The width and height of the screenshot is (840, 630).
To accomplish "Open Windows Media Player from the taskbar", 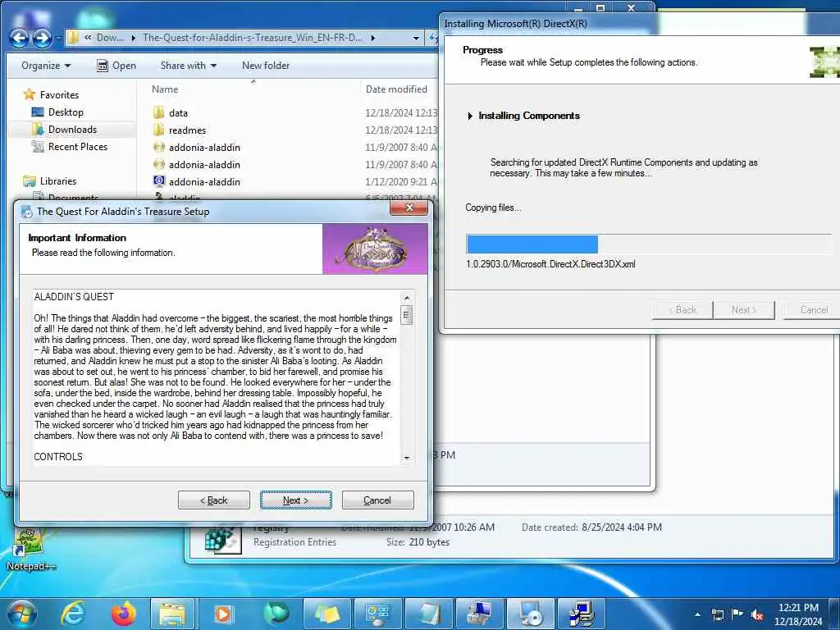I will point(223,614).
